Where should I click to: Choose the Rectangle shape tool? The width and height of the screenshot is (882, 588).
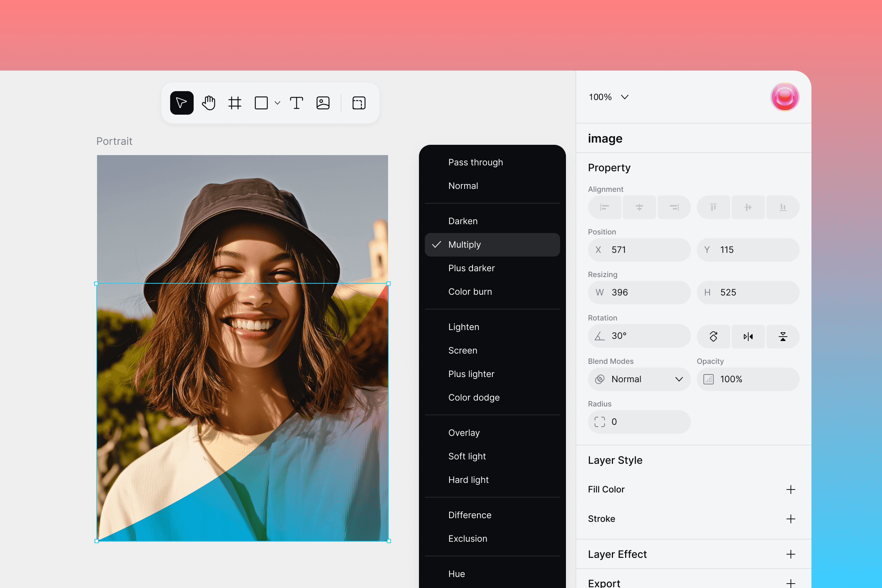(261, 103)
